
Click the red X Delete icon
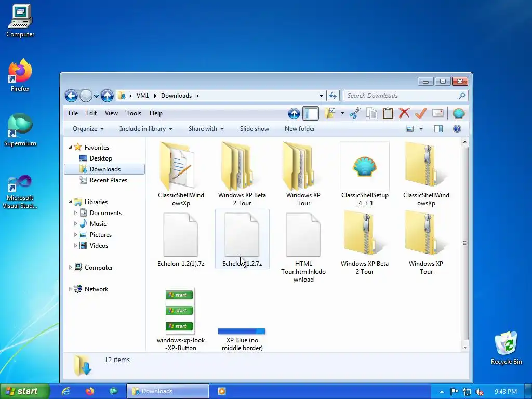(x=404, y=113)
